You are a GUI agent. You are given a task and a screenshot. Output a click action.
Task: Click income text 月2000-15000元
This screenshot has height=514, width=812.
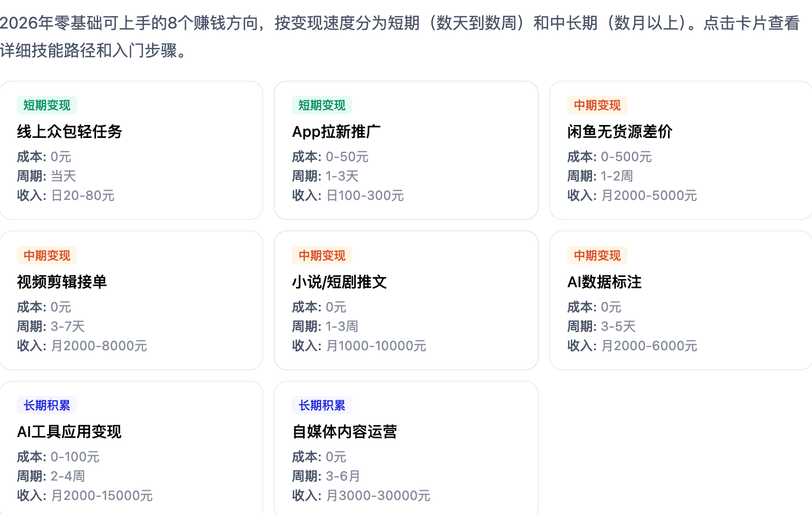click(x=102, y=496)
